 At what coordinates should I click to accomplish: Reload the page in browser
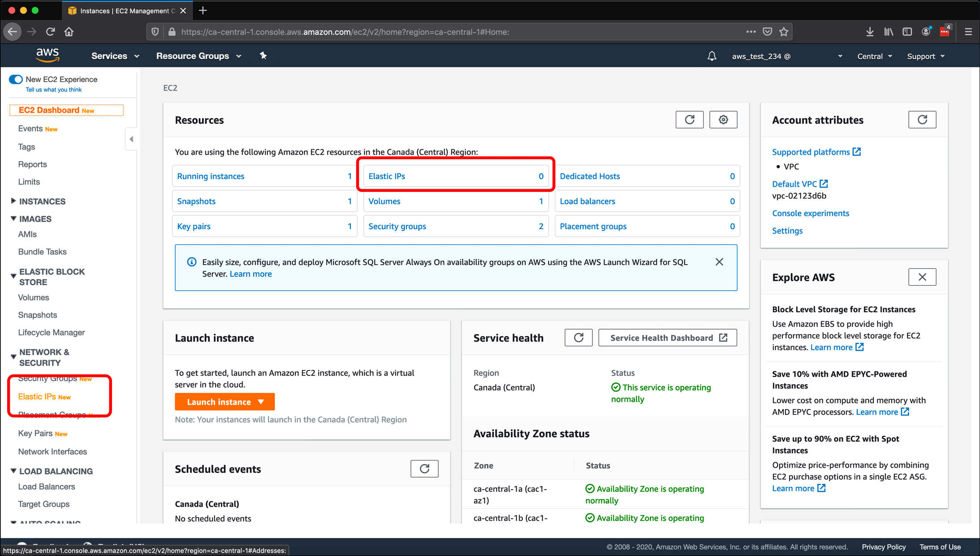(50, 32)
